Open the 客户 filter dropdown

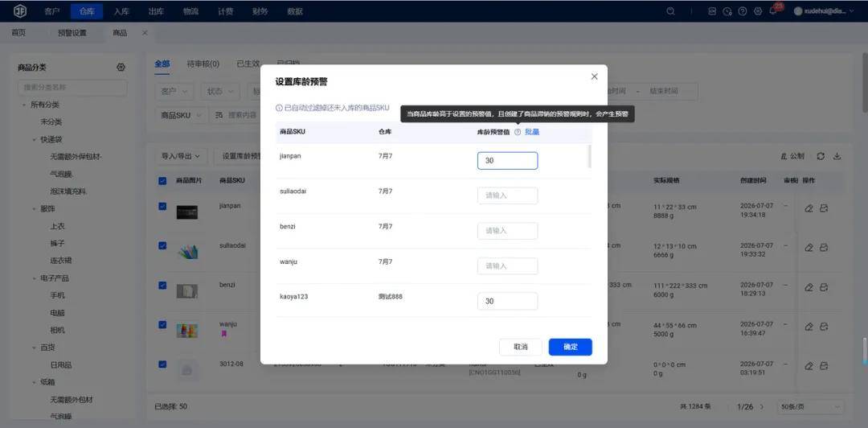point(174,92)
